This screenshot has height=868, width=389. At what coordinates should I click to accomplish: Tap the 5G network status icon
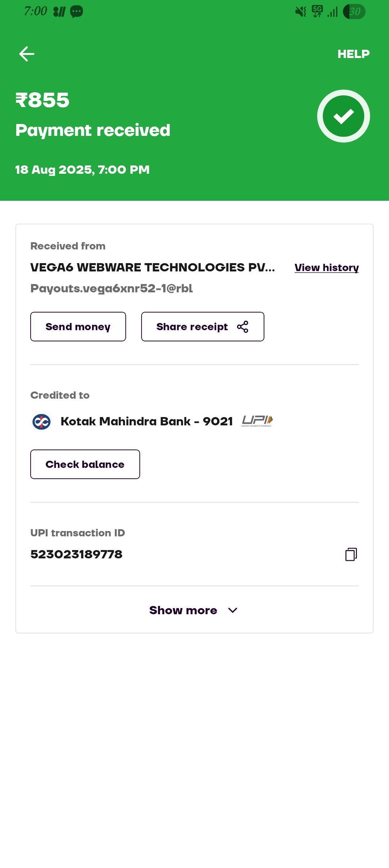point(317,12)
